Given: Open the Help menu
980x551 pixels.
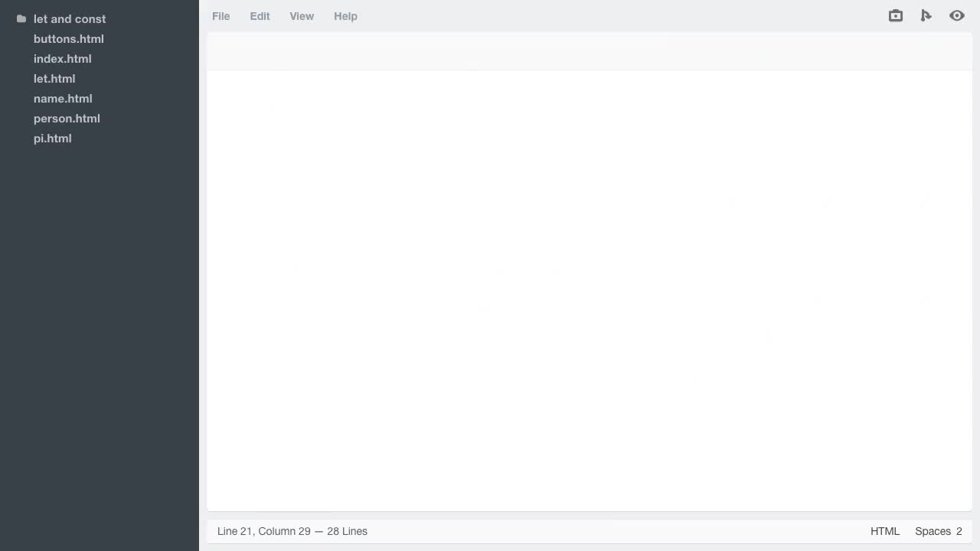Looking at the screenshot, I should (x=345, y=16).
